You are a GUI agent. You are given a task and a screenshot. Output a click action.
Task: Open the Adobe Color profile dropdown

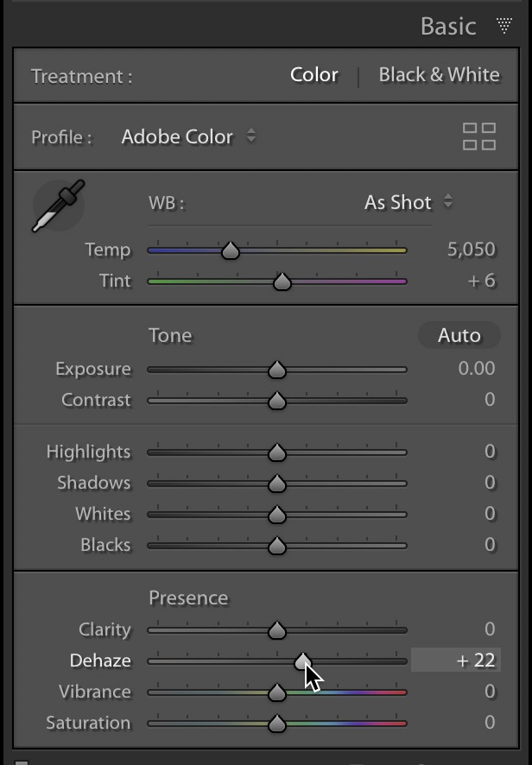coord(188,137)
